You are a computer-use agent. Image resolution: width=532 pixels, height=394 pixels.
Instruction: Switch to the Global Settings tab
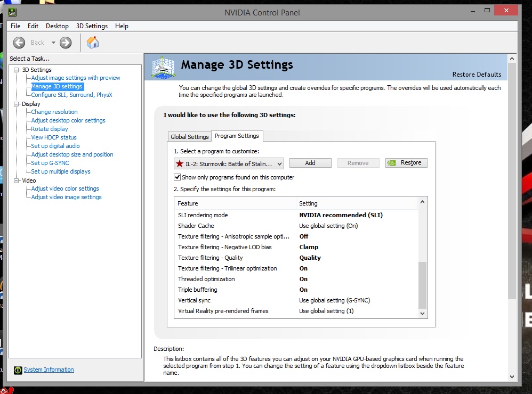coord(189,136)
